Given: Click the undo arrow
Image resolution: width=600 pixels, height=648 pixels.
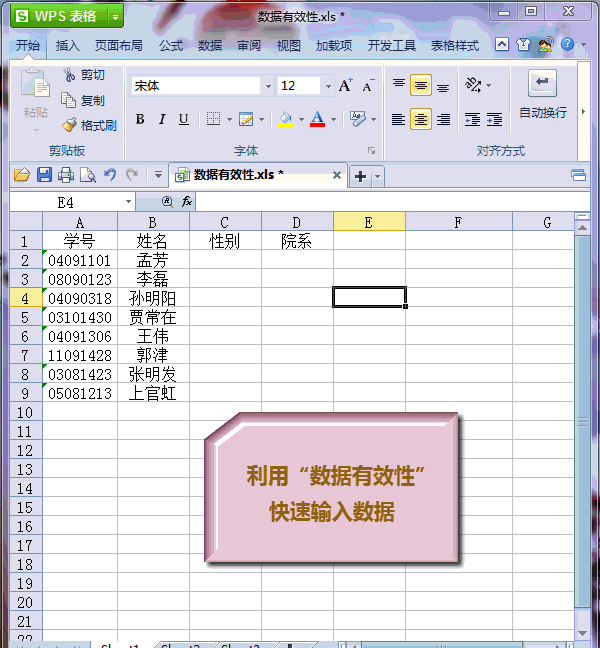Looking at the screenshot, I should click(x=110, y=175).
